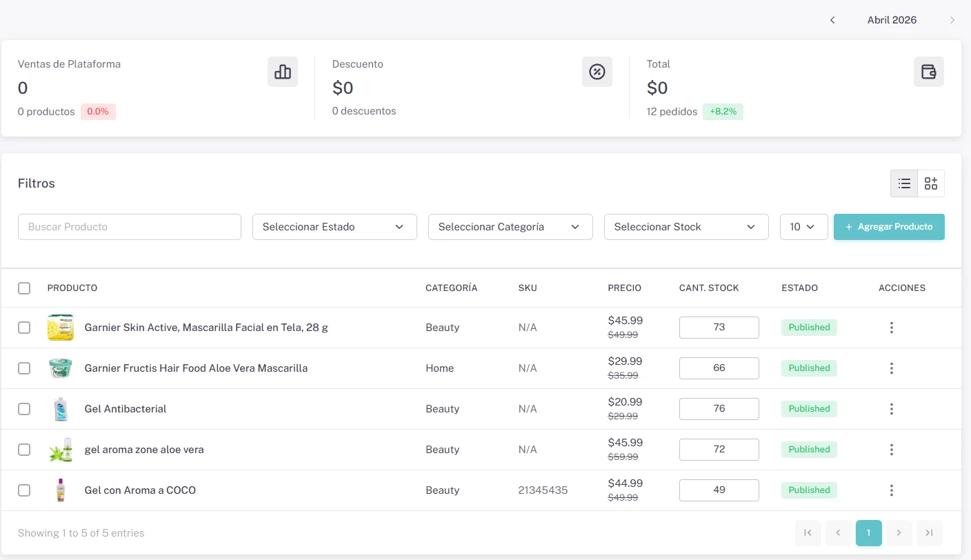Open the Seleccionar Categoría dropdown
The height and width of the screenshot is (560, 971).
pos(510,227)
